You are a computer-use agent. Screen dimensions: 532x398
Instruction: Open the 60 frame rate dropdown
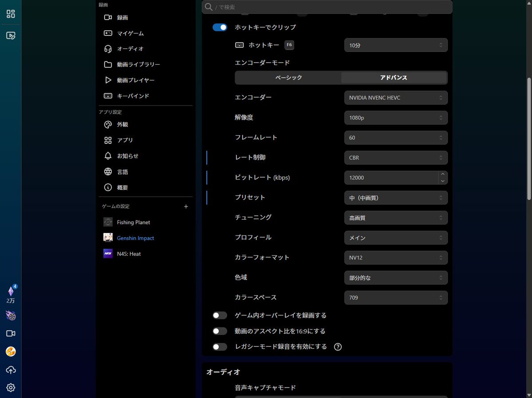396,138
